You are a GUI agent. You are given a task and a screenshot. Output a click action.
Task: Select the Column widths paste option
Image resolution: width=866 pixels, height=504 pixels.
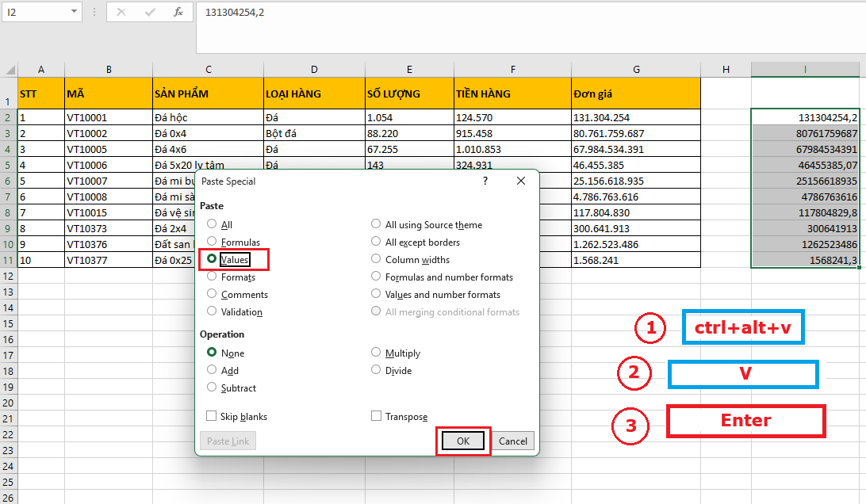(376, 259)
